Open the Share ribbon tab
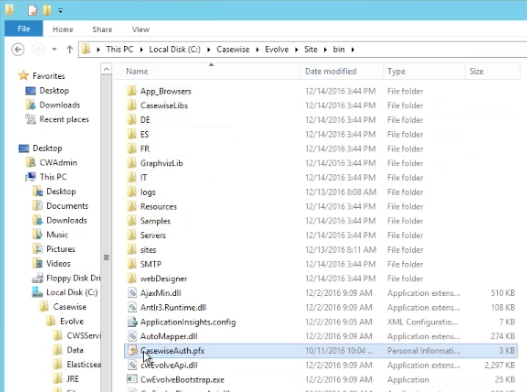Viewport: 527px width, 392px height. pos(102,30)
